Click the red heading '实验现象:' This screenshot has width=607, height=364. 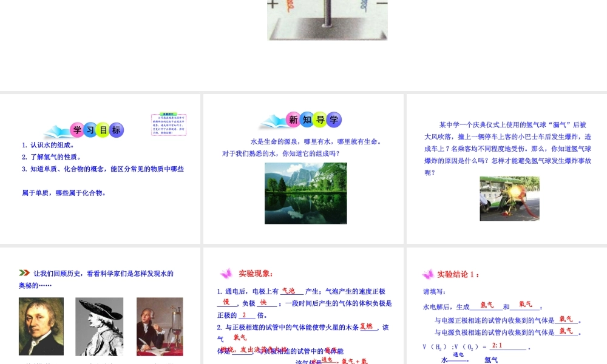coord(256,274)
